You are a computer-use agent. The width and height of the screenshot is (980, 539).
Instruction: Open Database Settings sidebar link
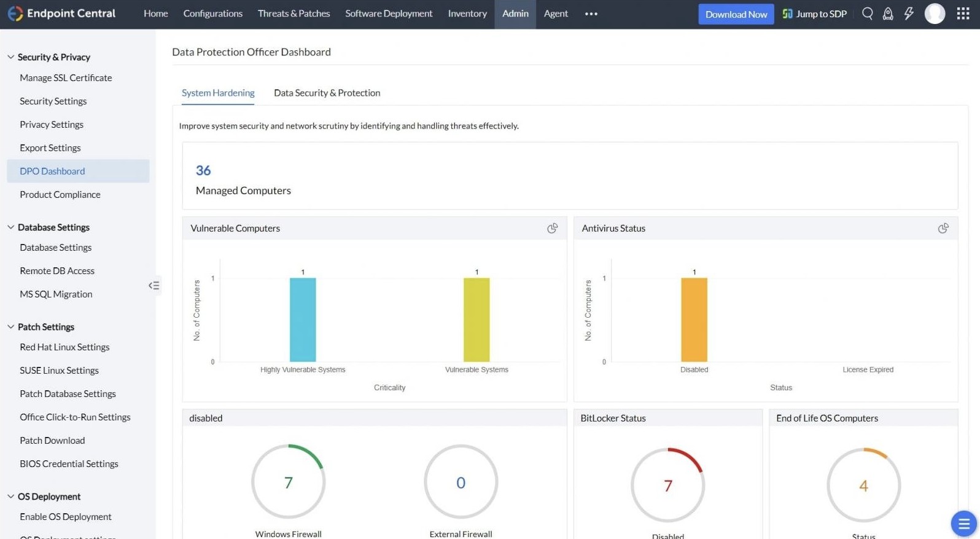click(55, 247)
